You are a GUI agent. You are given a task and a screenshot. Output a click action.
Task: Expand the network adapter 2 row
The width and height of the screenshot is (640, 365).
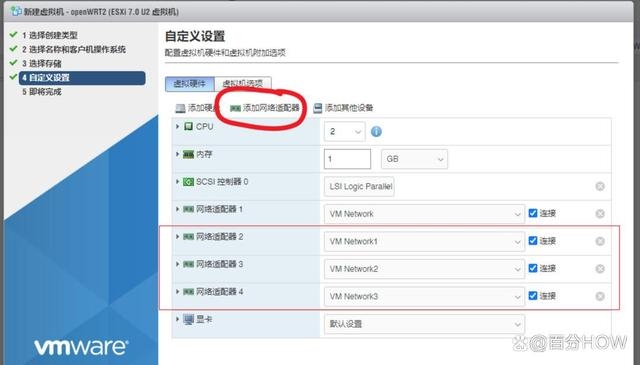coord(178,237)
